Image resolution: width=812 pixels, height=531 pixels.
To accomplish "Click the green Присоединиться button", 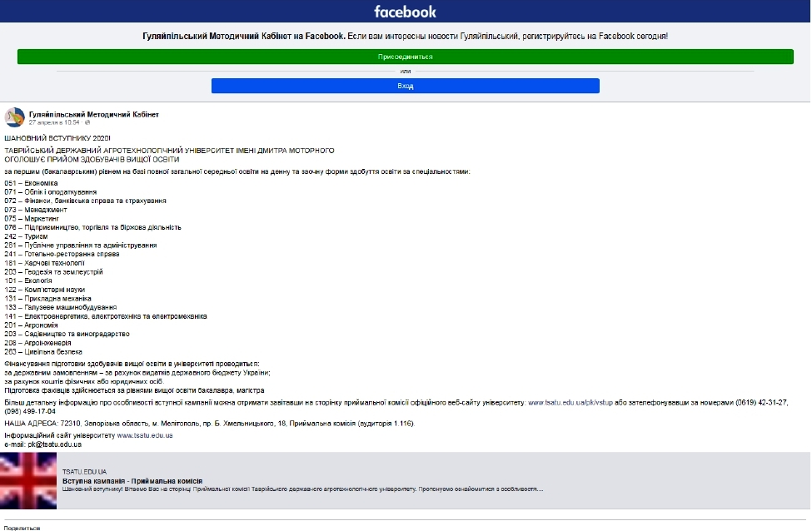I will coord(405,57).
